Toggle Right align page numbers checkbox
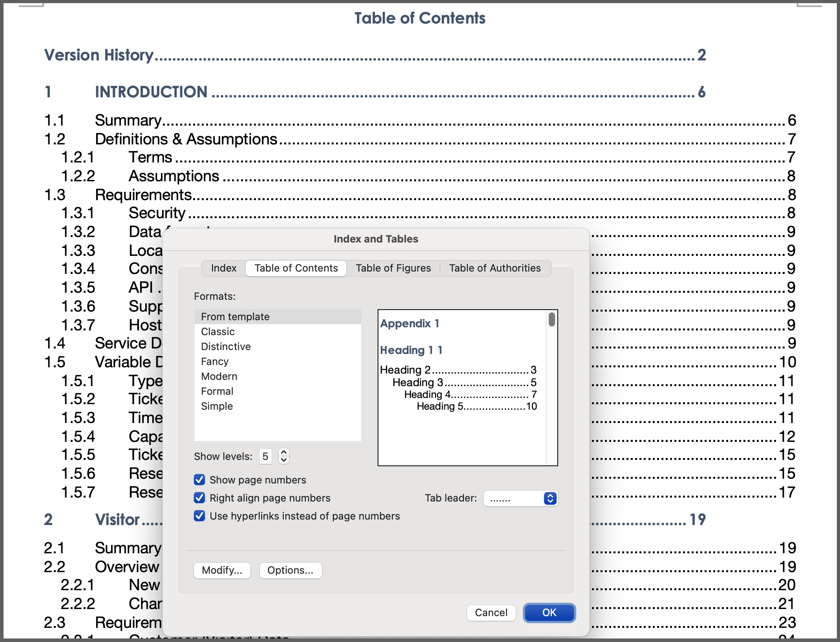The width and height of the screenshot is (840, 642). 199,498
